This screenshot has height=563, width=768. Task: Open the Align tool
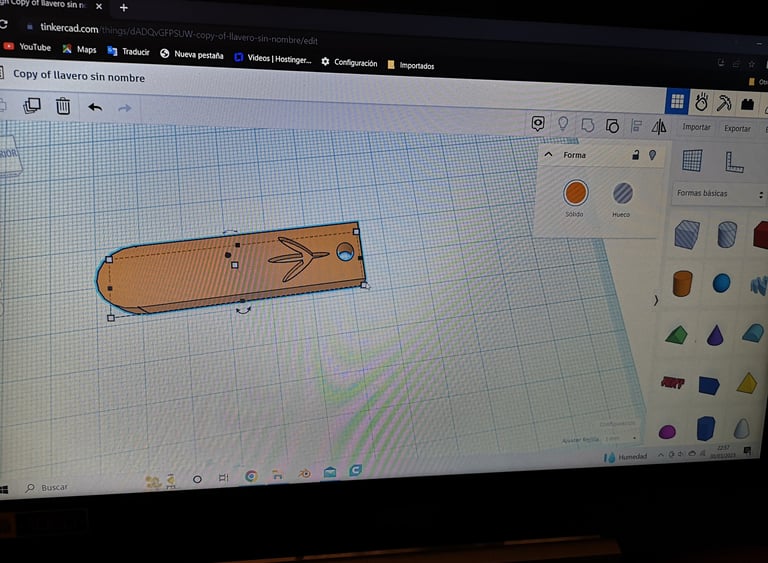click(636, 126)
